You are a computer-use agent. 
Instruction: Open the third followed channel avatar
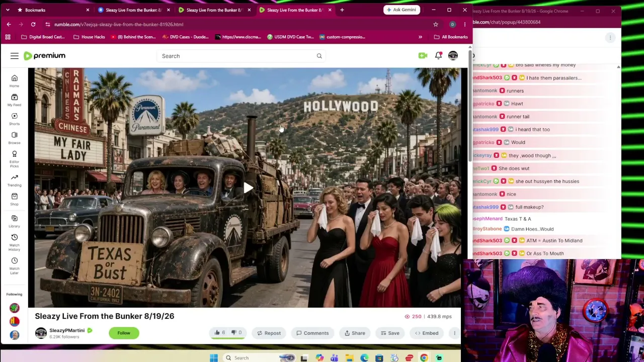click(x=15, y=335)
